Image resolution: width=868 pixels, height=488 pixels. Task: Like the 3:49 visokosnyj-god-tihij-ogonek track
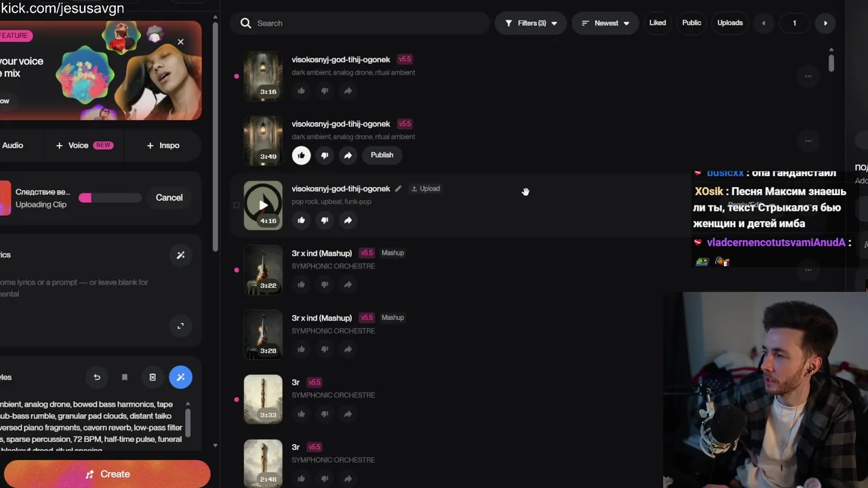click(301, 155)
